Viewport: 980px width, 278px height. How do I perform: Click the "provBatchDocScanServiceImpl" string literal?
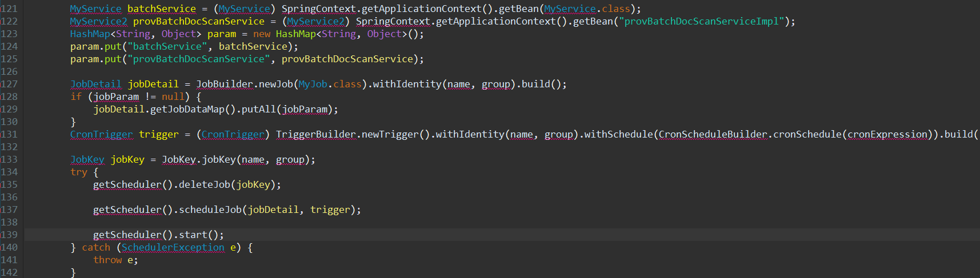(702, 21)
